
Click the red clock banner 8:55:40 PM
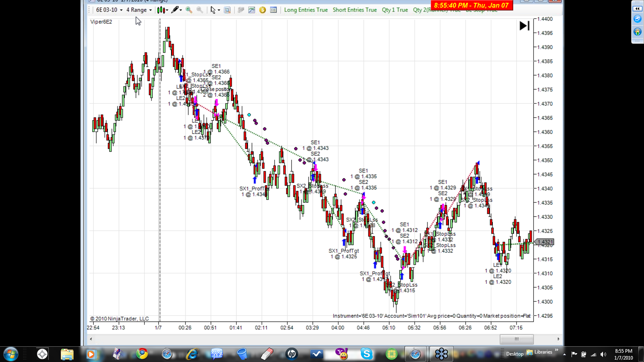tap(471, 5)
